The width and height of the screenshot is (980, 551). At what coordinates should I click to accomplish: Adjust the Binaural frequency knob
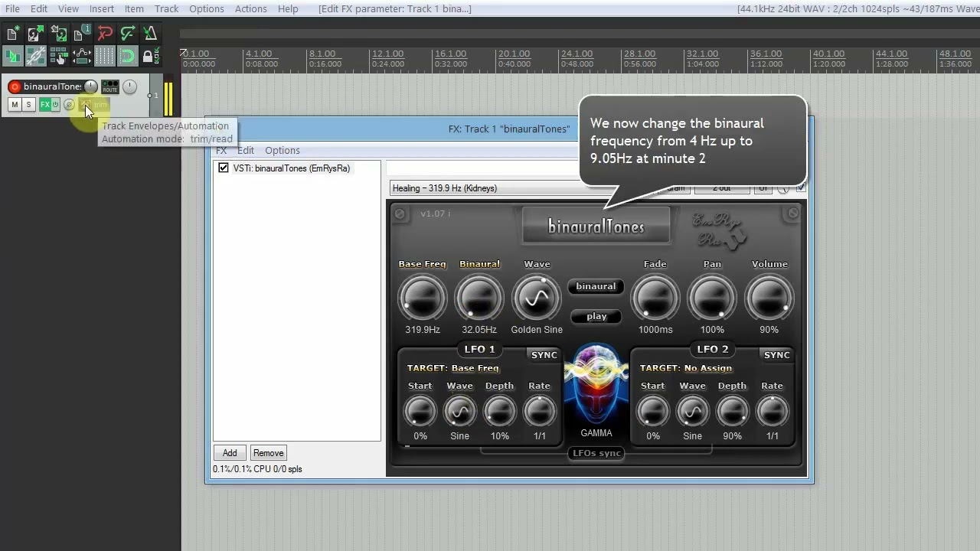click(x=479, y=297)
